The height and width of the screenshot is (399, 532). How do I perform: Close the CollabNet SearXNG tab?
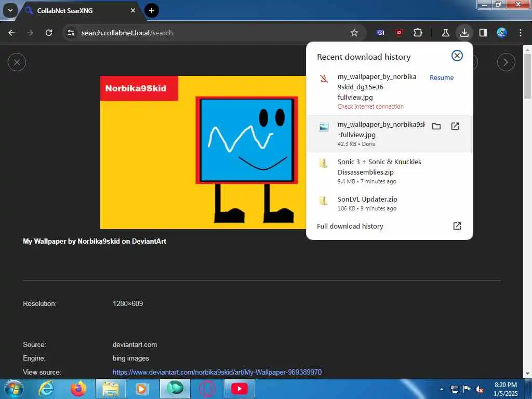tap(133, 10)
